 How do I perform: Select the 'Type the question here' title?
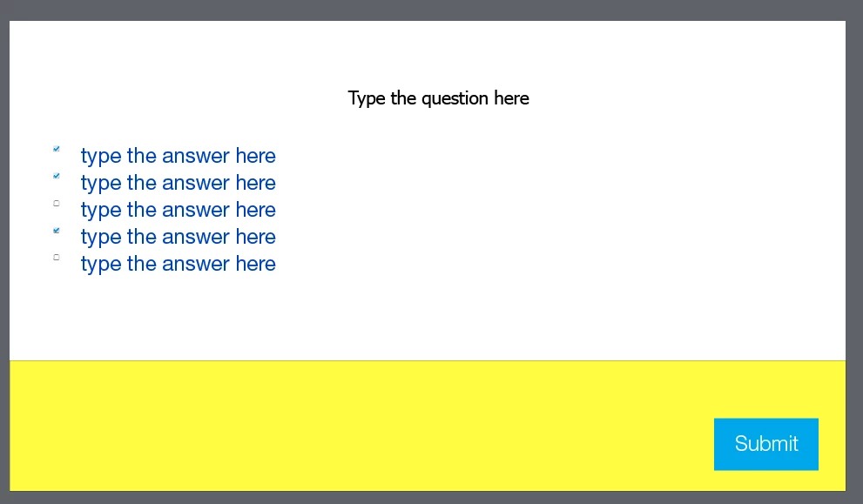pos(439,98)
